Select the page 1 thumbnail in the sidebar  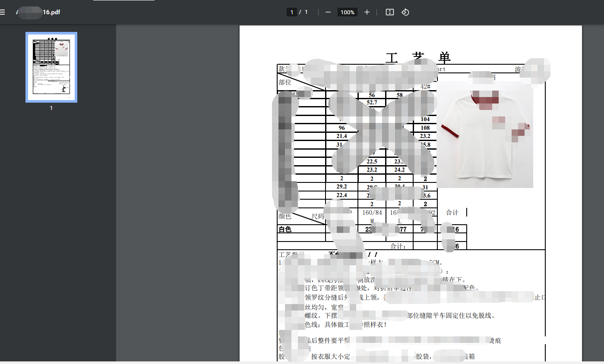51,67
